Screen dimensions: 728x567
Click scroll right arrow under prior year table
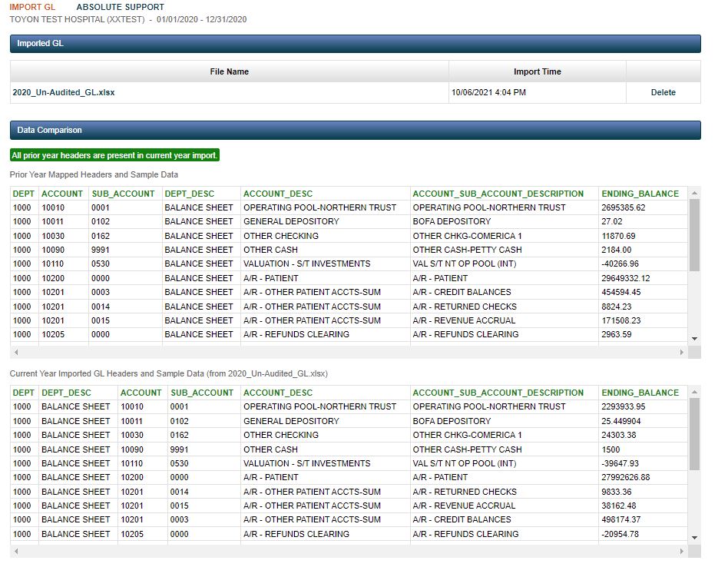pos(682,352)
